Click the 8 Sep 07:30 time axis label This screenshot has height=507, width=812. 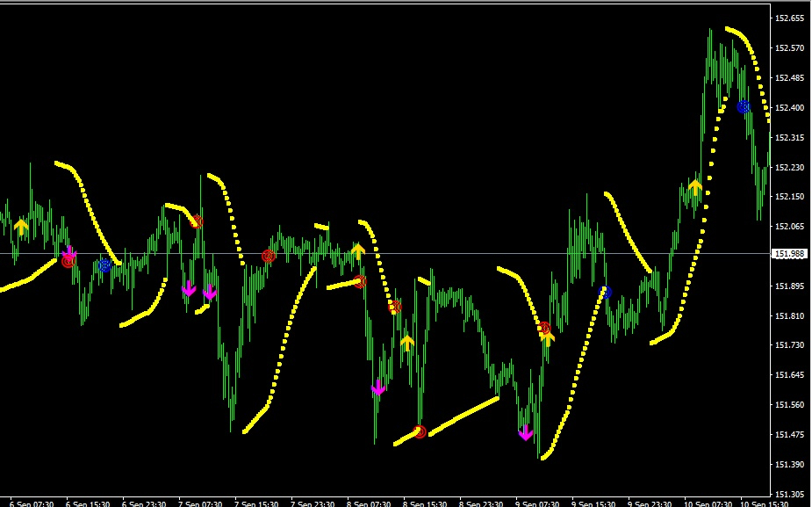368,503
